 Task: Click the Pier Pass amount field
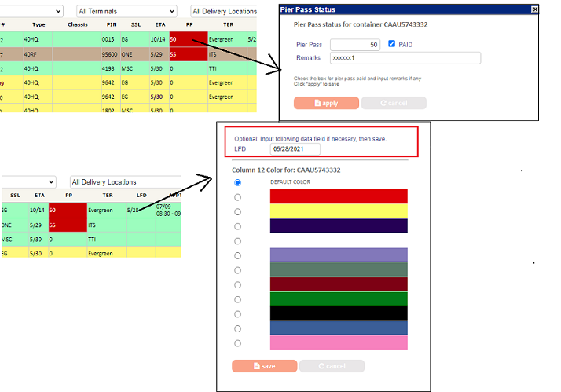[355, 45]
